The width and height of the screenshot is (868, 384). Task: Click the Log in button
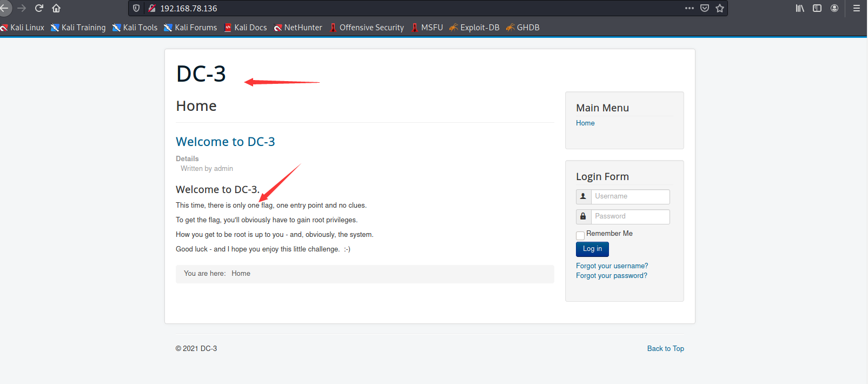click(x=592, y=249)
